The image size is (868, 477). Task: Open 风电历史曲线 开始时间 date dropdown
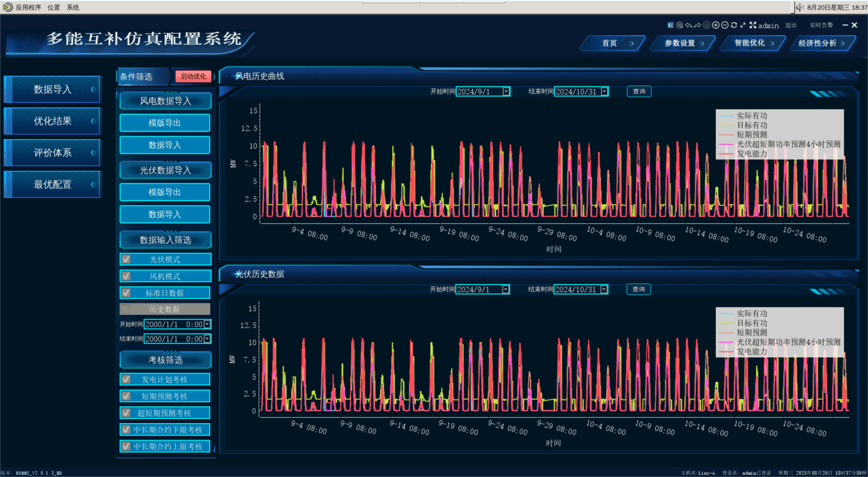(x=506, y=92)
